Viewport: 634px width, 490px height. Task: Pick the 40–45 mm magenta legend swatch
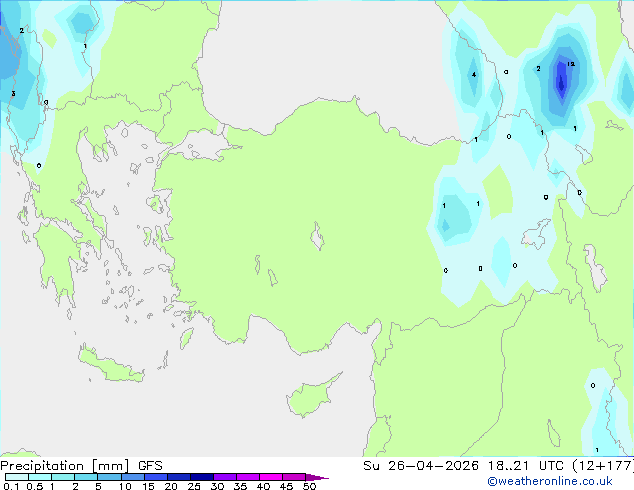271,477
